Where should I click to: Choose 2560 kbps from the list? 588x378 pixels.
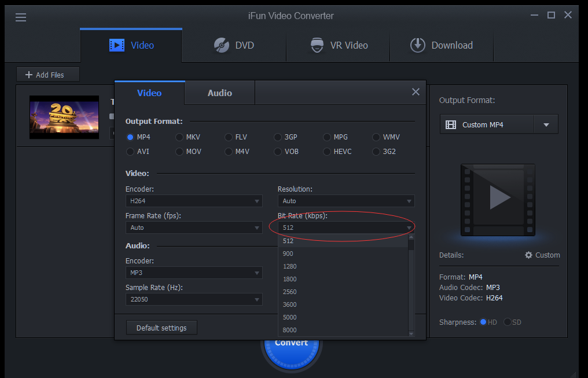pos(343,292)
